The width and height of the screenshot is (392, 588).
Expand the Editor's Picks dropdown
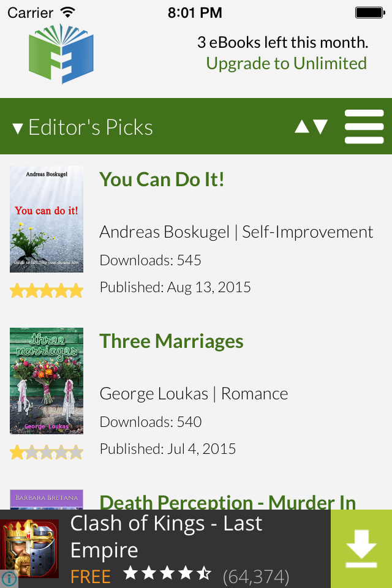[x=83, y=127]
